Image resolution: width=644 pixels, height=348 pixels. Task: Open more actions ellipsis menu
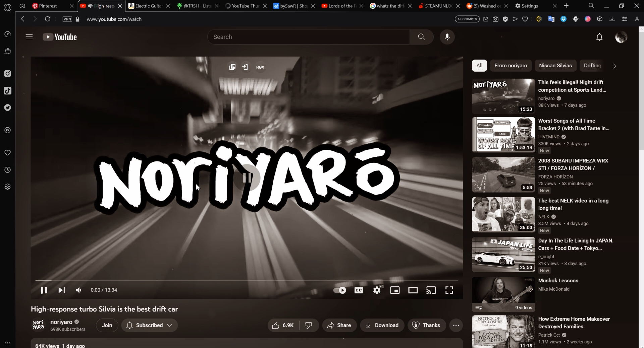(456, 325)
